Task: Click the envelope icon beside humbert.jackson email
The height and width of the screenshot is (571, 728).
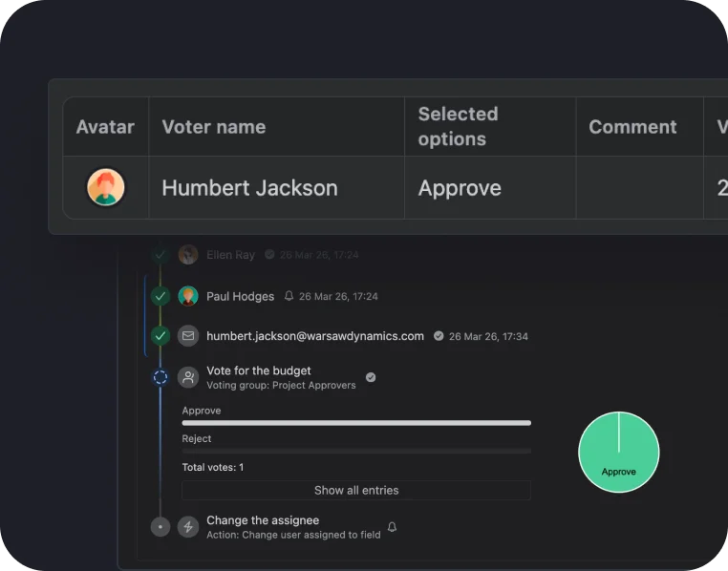Action: tap(188, 336)
